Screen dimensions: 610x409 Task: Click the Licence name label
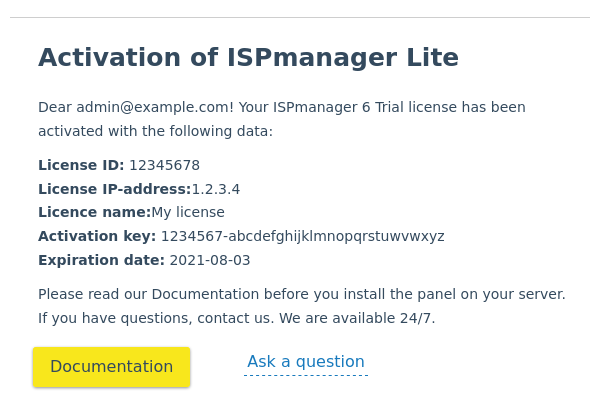(95, 212)
